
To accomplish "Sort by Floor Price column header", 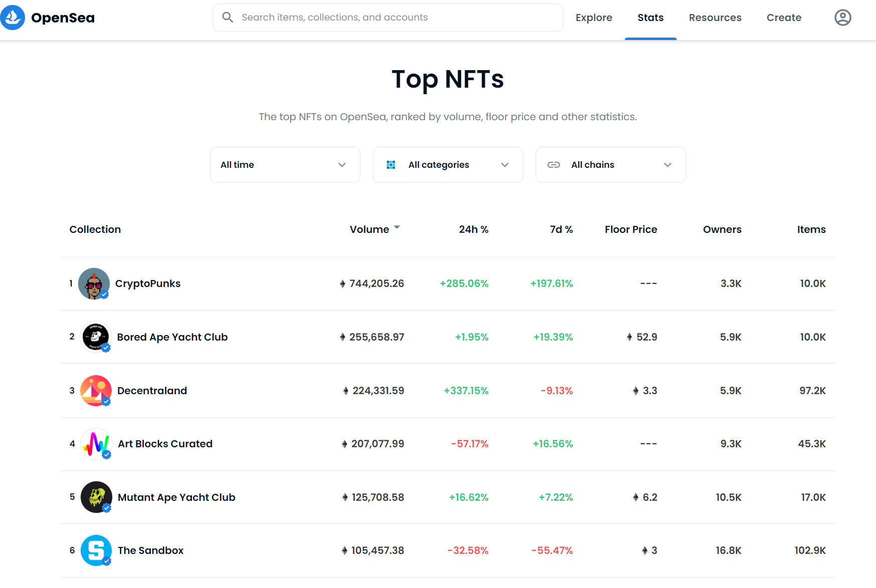I will tap(631, 229).
